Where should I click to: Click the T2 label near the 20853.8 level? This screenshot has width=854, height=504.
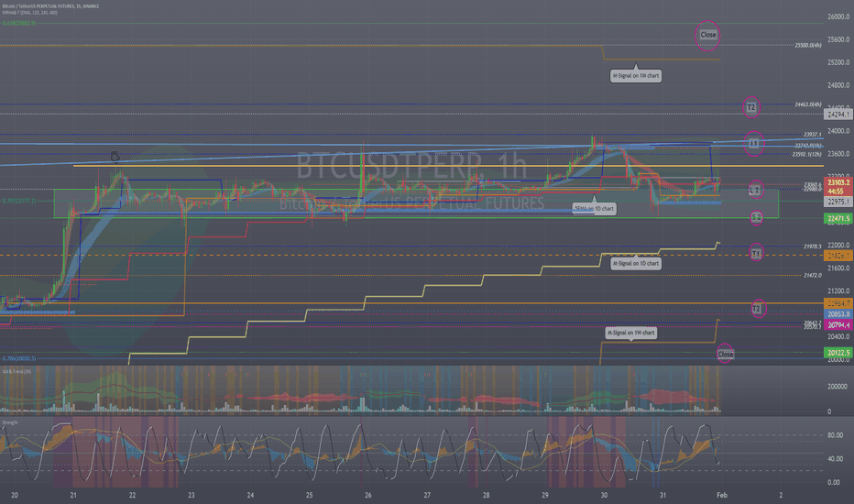[757, 309]
